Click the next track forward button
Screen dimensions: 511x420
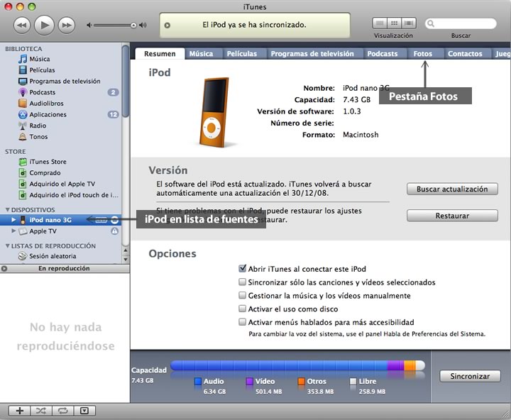point(67,25)
